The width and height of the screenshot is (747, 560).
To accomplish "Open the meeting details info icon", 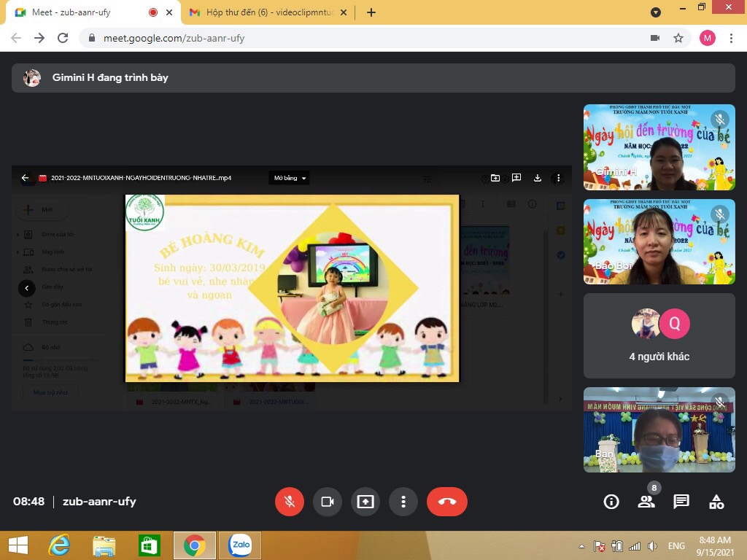I will pyautogui.click(x=611, y=502).
